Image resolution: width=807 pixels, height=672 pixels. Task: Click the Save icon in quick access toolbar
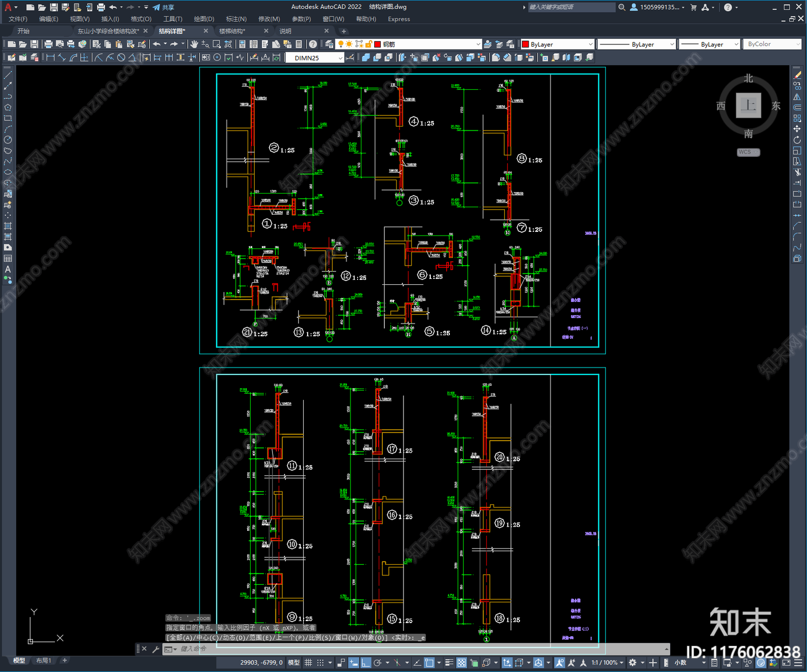pos(53,7)
